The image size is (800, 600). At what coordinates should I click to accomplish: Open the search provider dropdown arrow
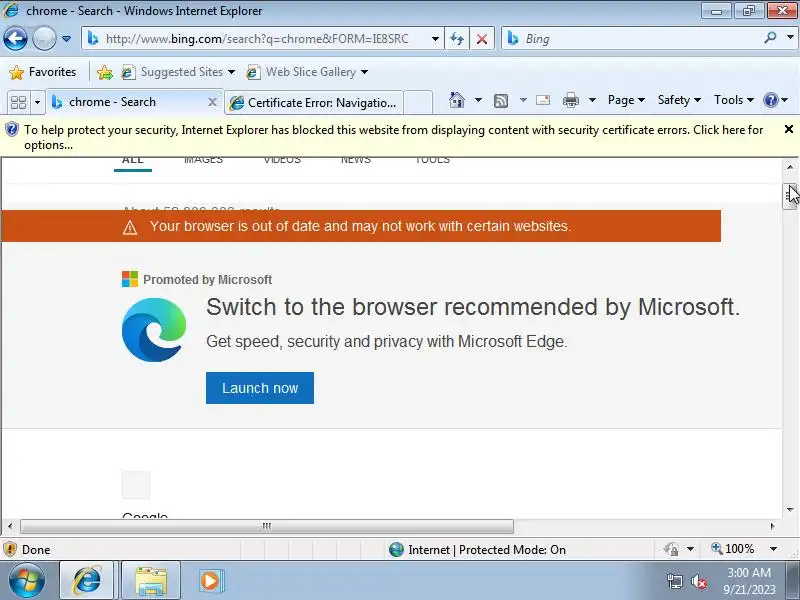(x=790, y=38)
